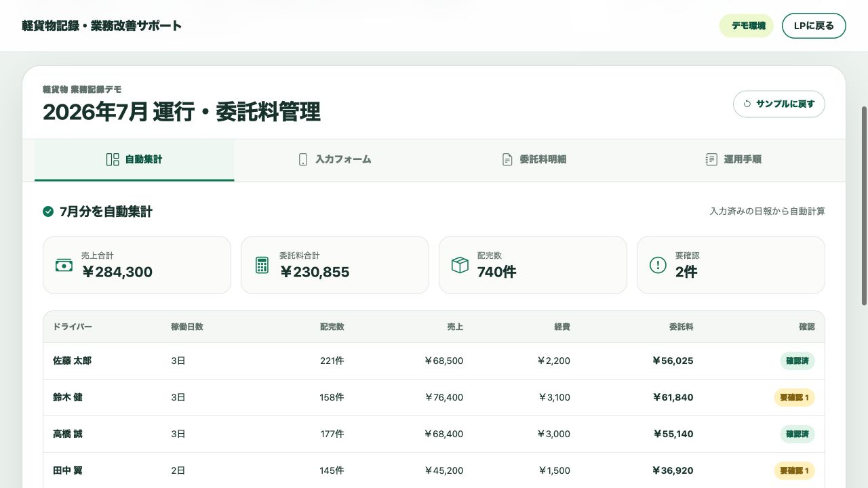Click the alert icon in 要確認 card
This screenshot has height=488, width=868.
pyautogui.click(x=658, y=265)
